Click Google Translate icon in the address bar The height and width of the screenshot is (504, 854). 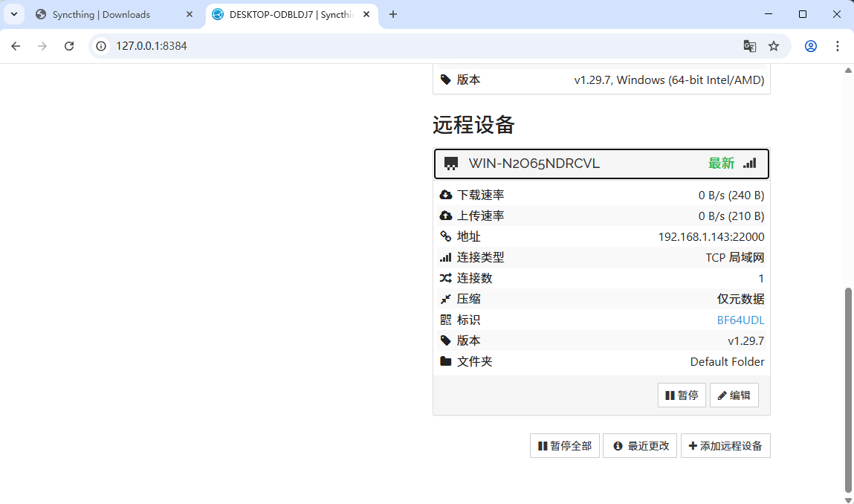(749, 45)
